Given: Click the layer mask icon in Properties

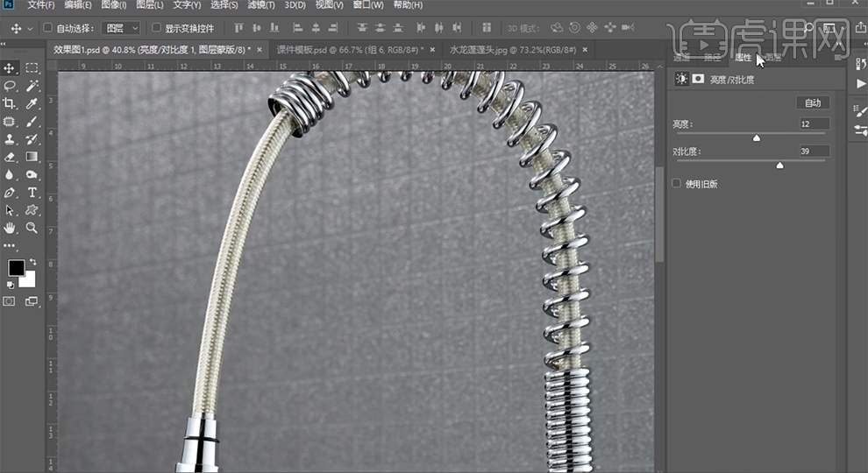Looking at the screenshot, I should [698, 79].
